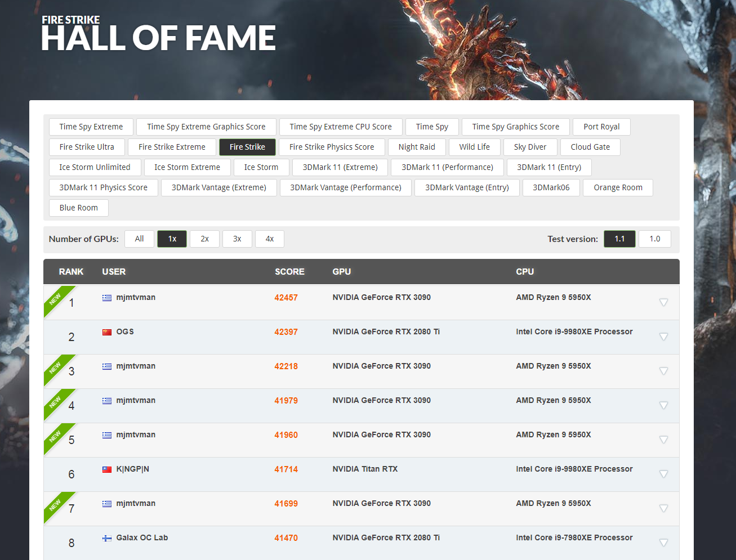Screen dimensions: 736x560
Task: Click score 41470 in rank 8 row
Action: pyautogui.click(x=286, y=538)
